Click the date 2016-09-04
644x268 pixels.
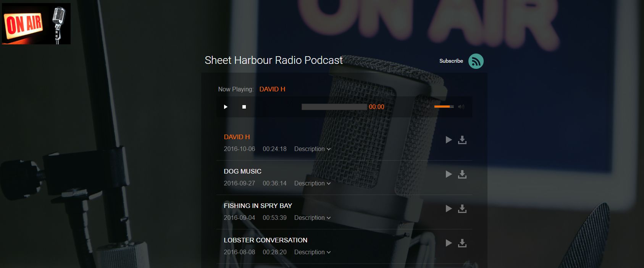(239, 218)
